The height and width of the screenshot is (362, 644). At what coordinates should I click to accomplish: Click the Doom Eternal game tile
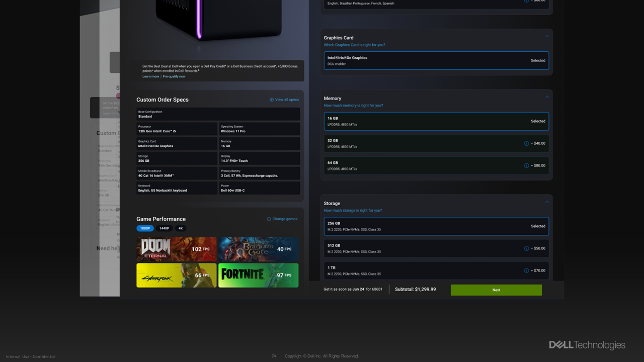tap(177, 249)
